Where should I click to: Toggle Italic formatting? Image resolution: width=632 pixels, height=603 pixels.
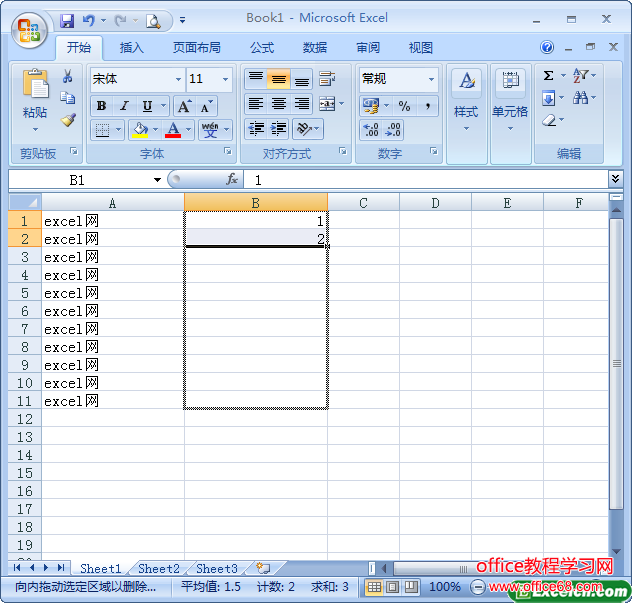click(x=125, y=106)
